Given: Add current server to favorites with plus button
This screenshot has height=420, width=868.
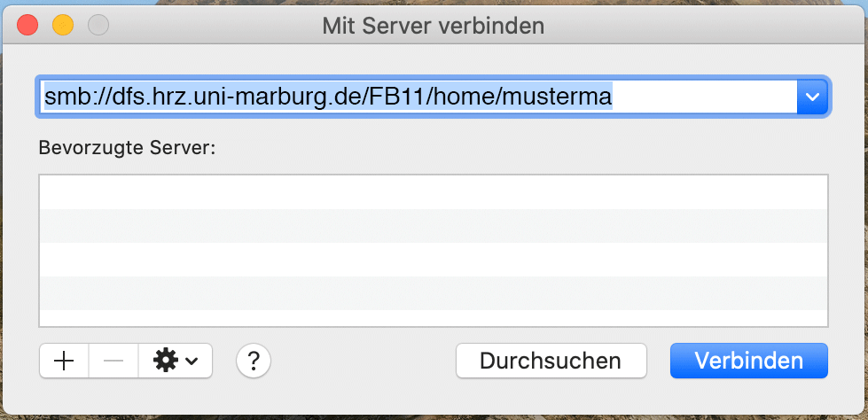Looking at the screenshot, I should [x=64, y=361].
